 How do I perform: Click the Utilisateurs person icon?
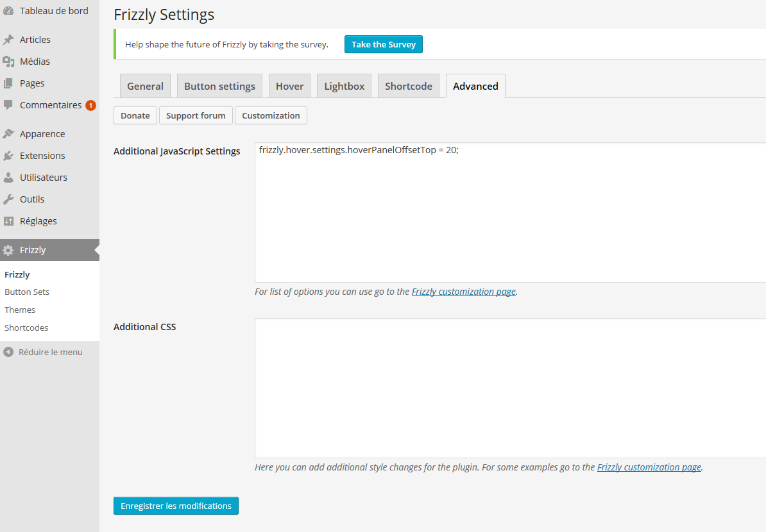pos(8,178)
